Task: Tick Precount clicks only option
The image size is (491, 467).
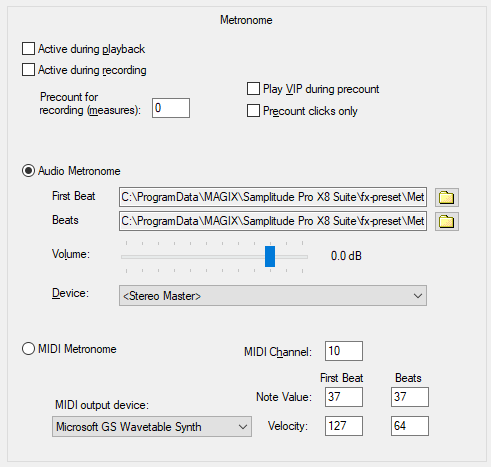Action: tap(253, 111)
